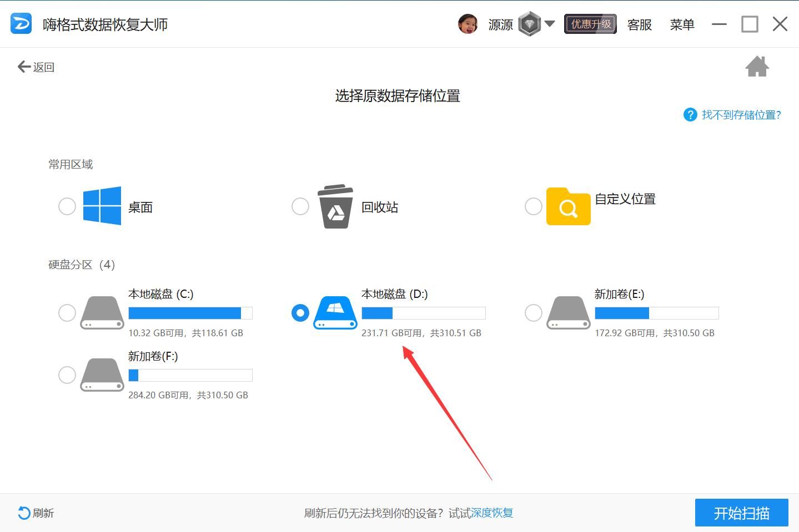
Task: Click the 本地磁盘 (D:) label
Action: pos(395,294)
